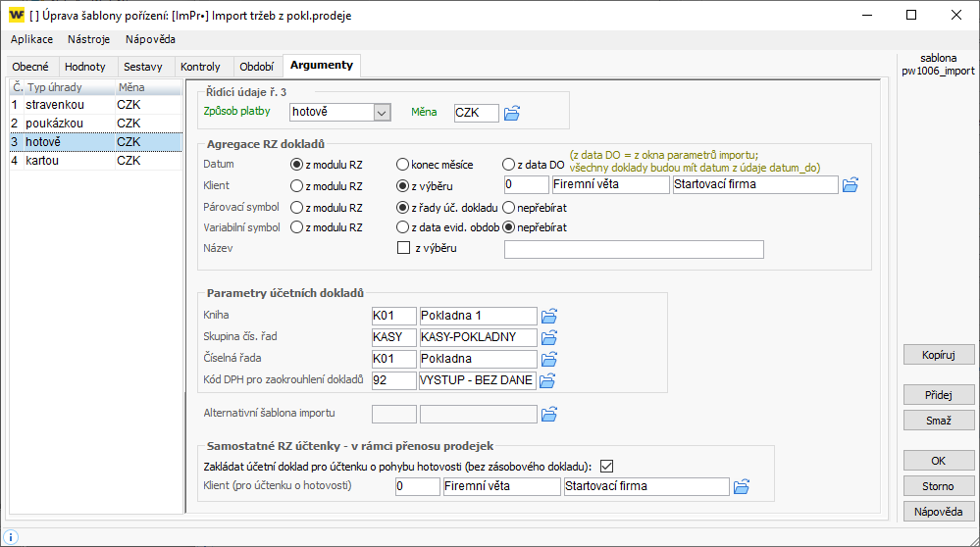Open folder lookup for Skupina čís. řad
980x547 pixels.
pyautogui.click(x=549, y=338)
